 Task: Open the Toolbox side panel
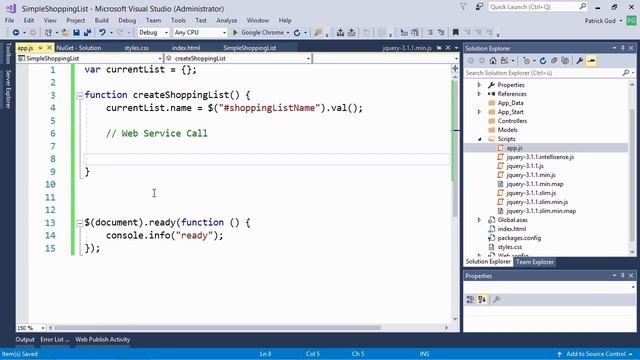[8, 53]
